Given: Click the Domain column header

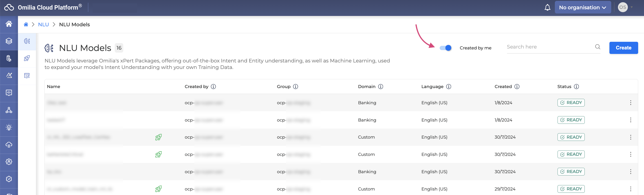Looking at the screenshot, I should click(366, 86).
